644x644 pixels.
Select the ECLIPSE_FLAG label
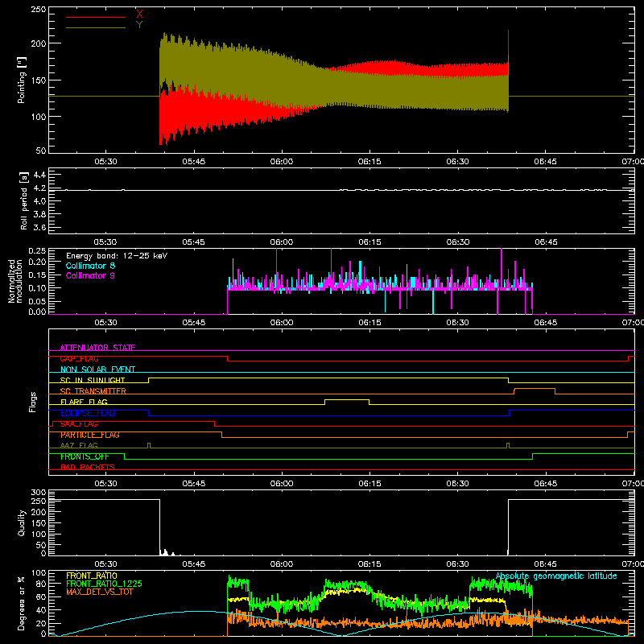coord(88,413)
